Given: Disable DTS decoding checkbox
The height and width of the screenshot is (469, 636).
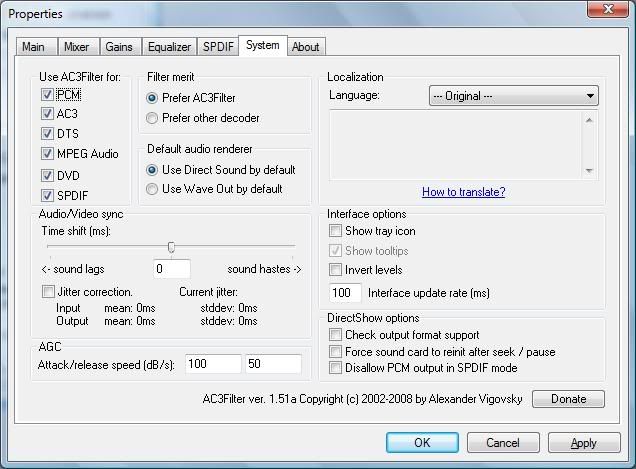Looking at the screenshot, I should 47,133.
